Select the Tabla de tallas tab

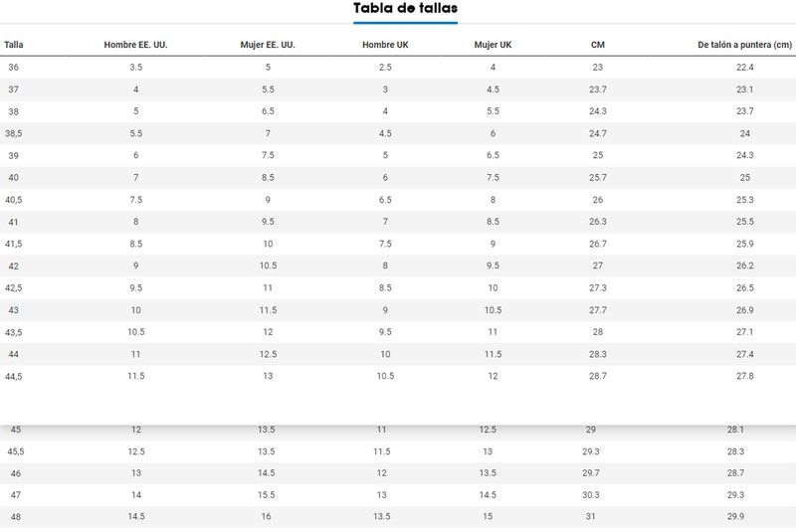click(405, 9)
